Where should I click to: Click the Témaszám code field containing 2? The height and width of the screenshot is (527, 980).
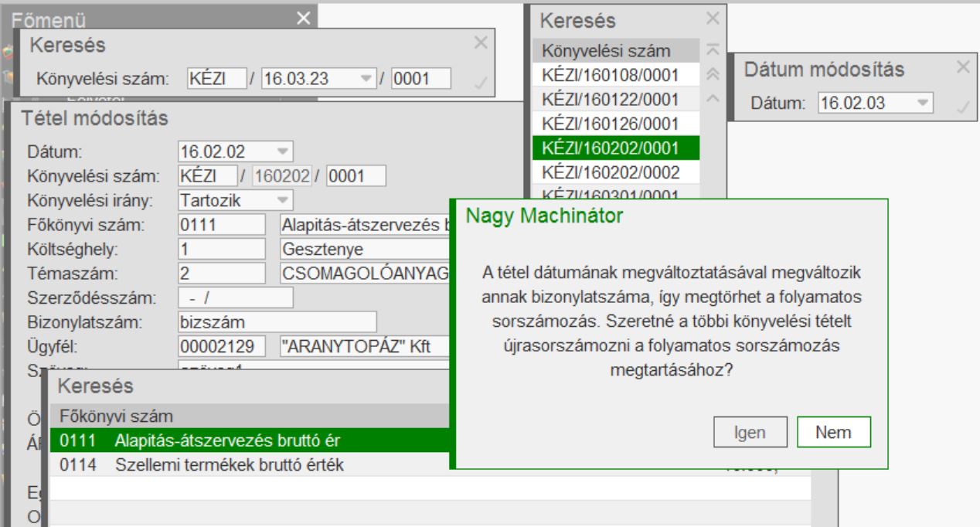[x=223, y=274]
